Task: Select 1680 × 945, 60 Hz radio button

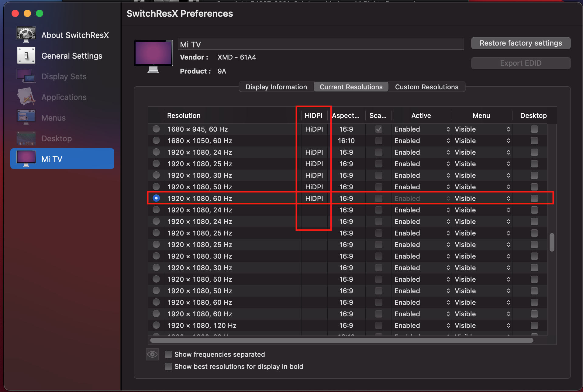Action: pos(156,129)
